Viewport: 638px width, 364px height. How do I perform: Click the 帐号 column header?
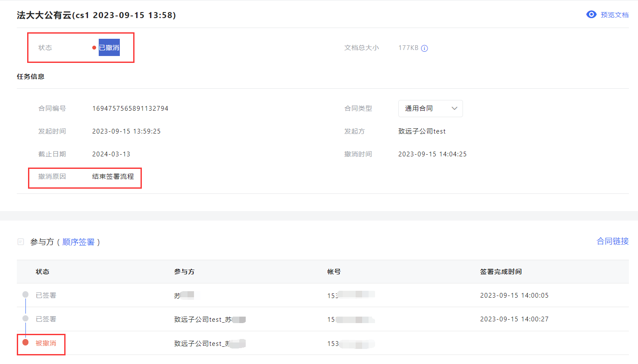click(334, 272)
